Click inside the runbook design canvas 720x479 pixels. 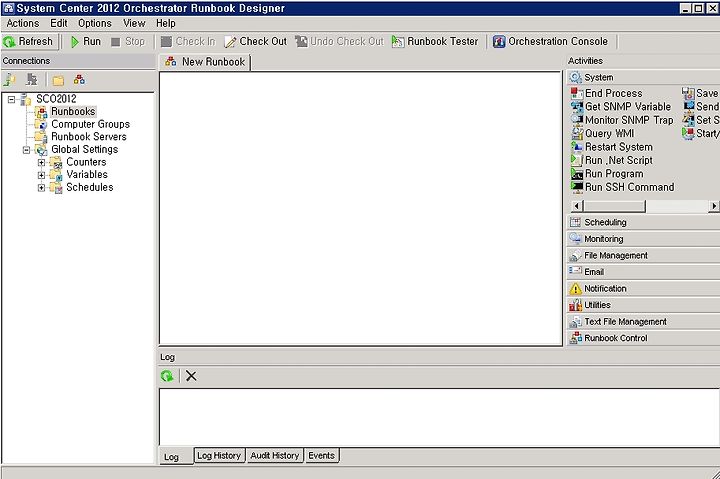[x=360, y=209]
